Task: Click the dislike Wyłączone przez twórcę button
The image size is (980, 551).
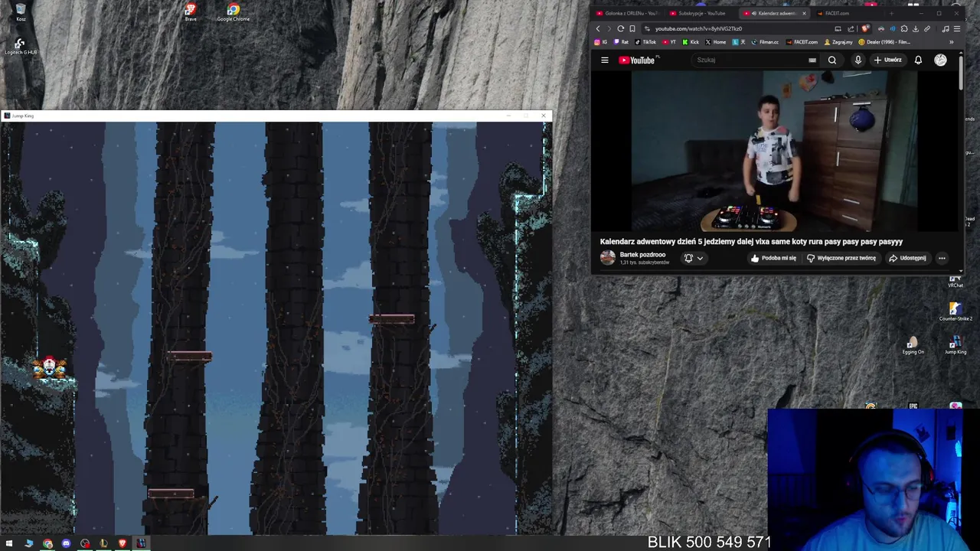Action: tap(841, 258)
